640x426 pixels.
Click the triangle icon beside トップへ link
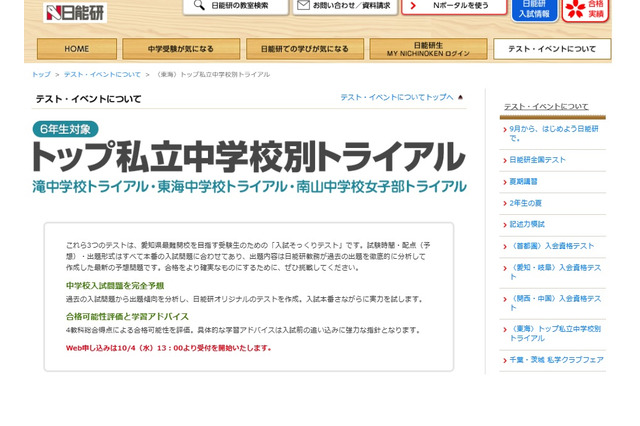[x=460, y=97]
